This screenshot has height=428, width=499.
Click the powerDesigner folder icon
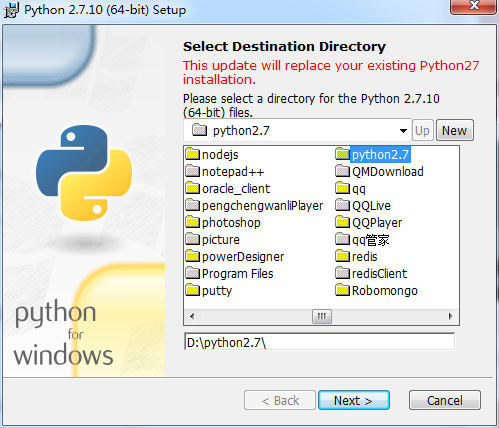[193, 256]
